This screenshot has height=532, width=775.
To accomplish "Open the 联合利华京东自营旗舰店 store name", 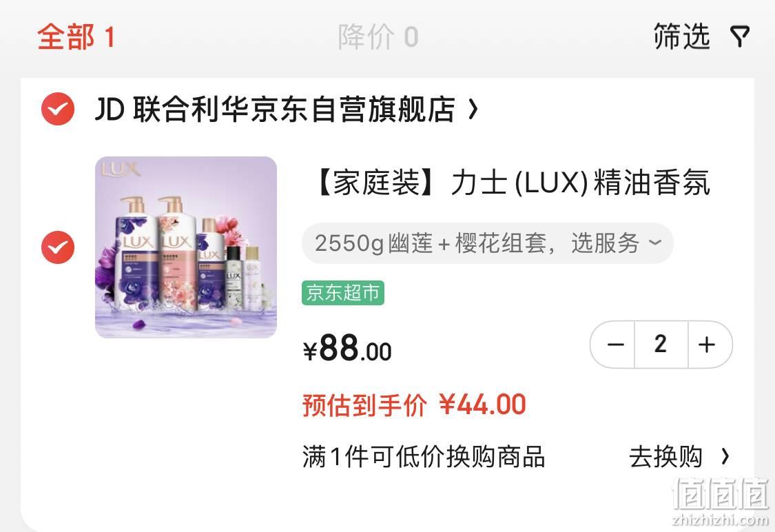I will pyautogui.click(x=293, y=110).
